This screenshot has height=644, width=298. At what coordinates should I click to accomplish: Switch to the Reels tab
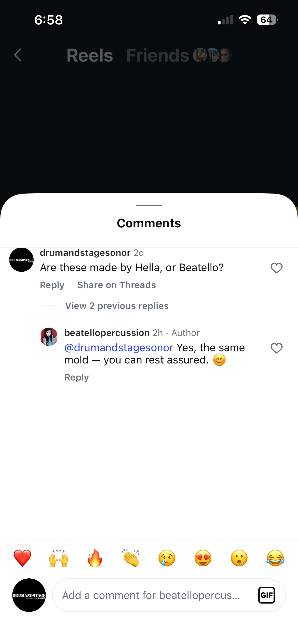[90, 55]
